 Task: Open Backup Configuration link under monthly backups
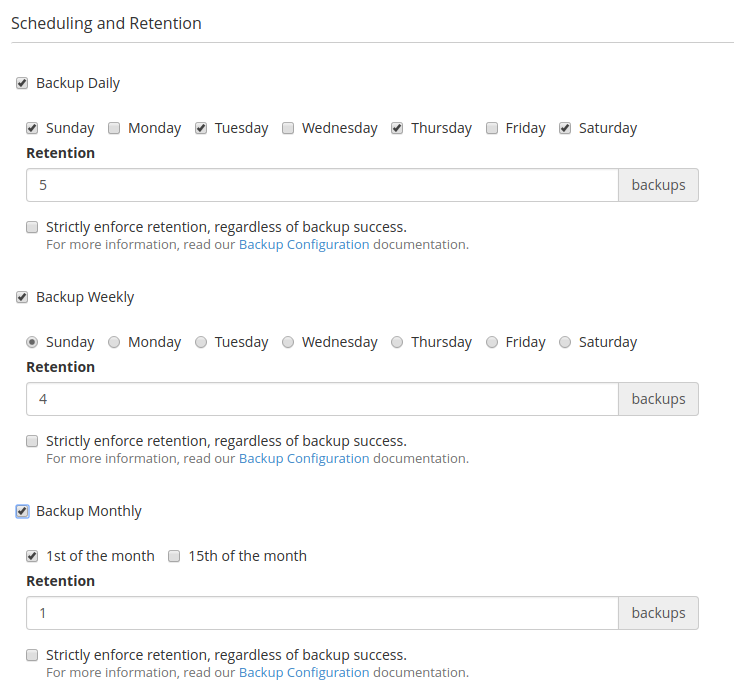tap(304, 672)
